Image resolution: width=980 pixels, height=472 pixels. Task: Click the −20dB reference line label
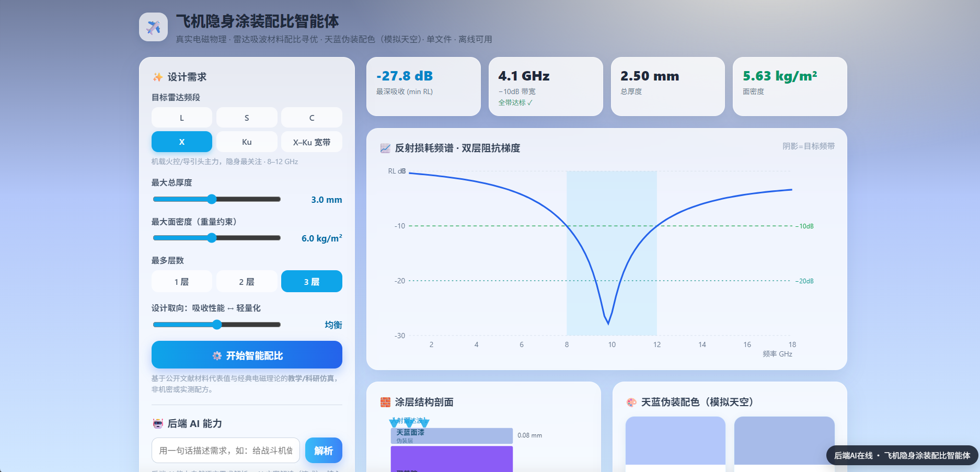click(805, 281)
